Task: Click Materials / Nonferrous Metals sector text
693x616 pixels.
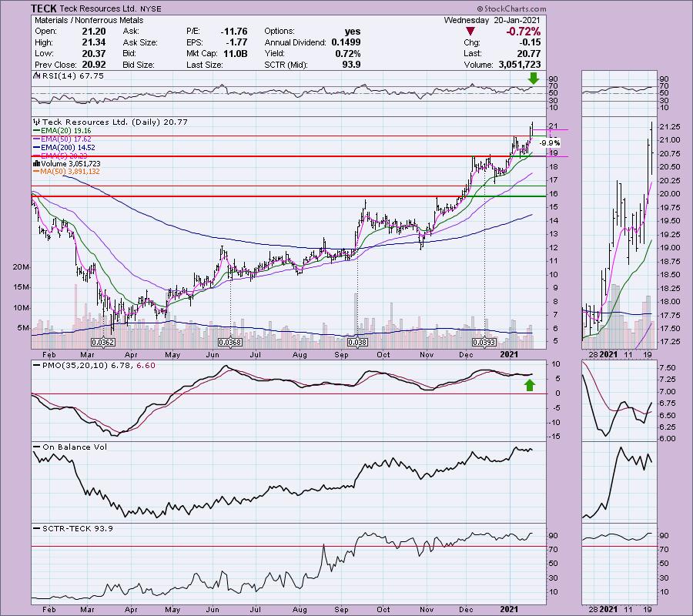Action: [x=89, y=20]
